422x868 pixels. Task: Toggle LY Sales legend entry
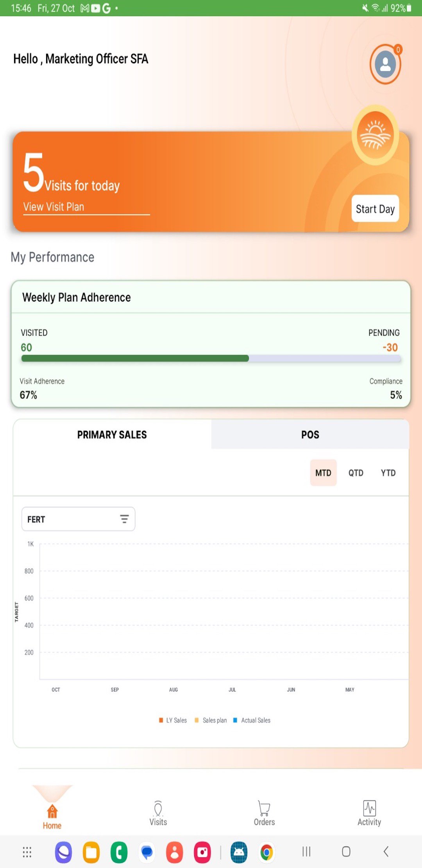coord(173,720)
